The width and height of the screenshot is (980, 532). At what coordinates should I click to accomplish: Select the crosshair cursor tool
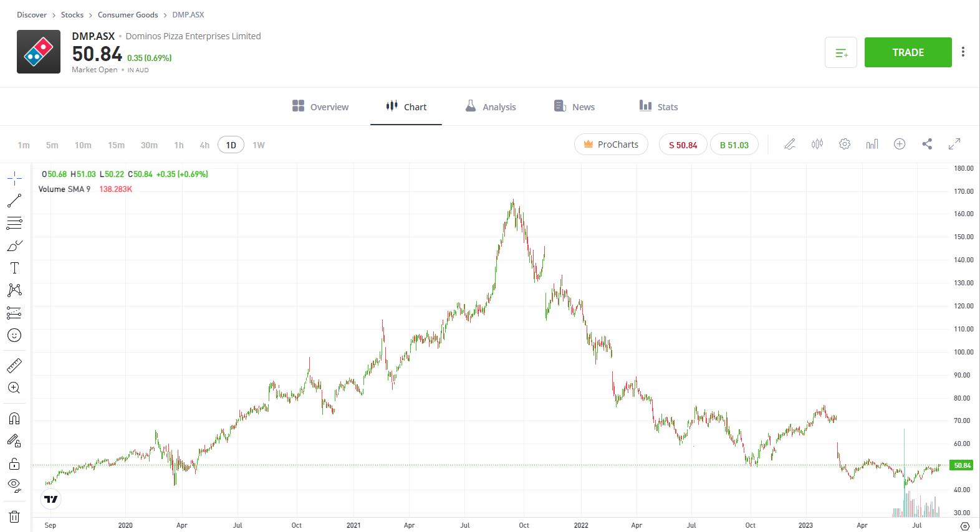point(14,179)
